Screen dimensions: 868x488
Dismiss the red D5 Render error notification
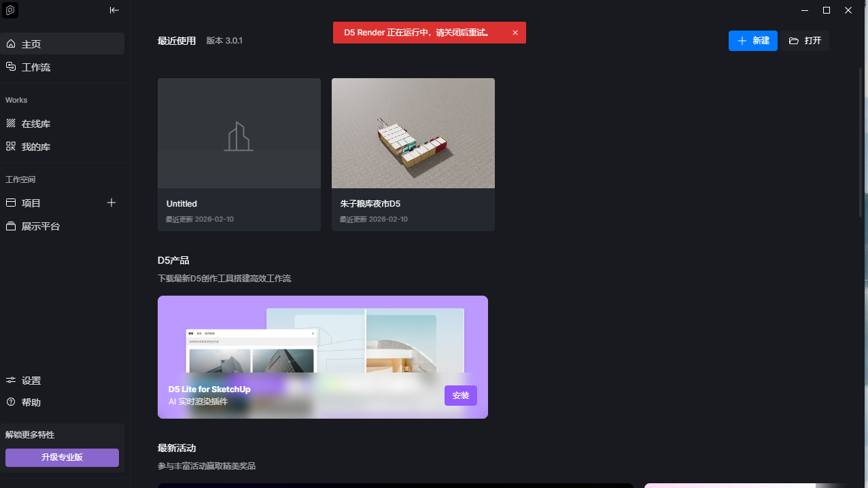coord(515,33)
